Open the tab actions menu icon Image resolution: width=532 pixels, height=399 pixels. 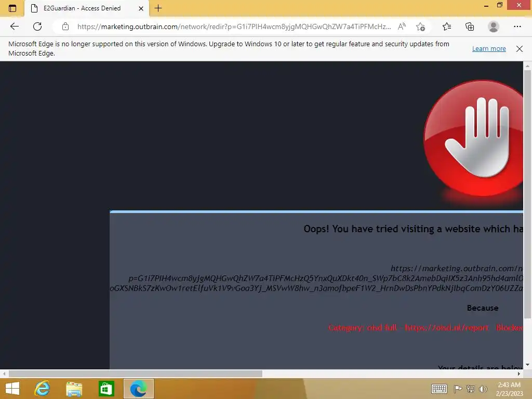click(12, 8)
